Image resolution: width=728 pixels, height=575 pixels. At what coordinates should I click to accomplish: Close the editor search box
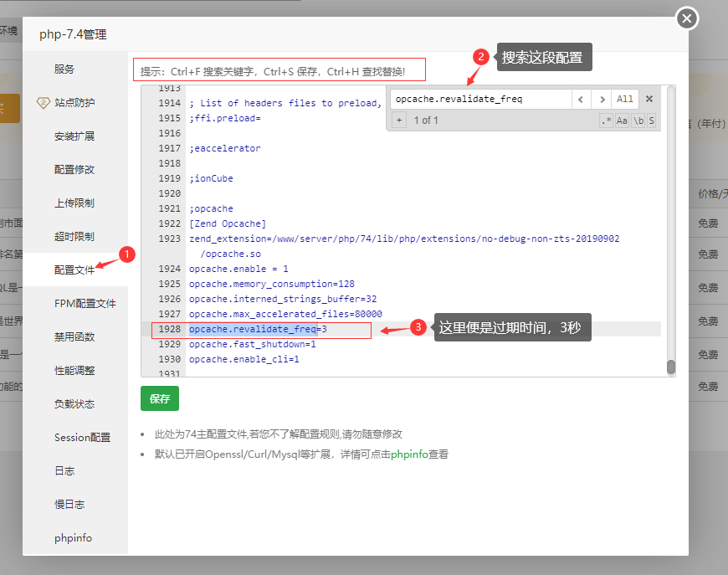click(649, 99)
